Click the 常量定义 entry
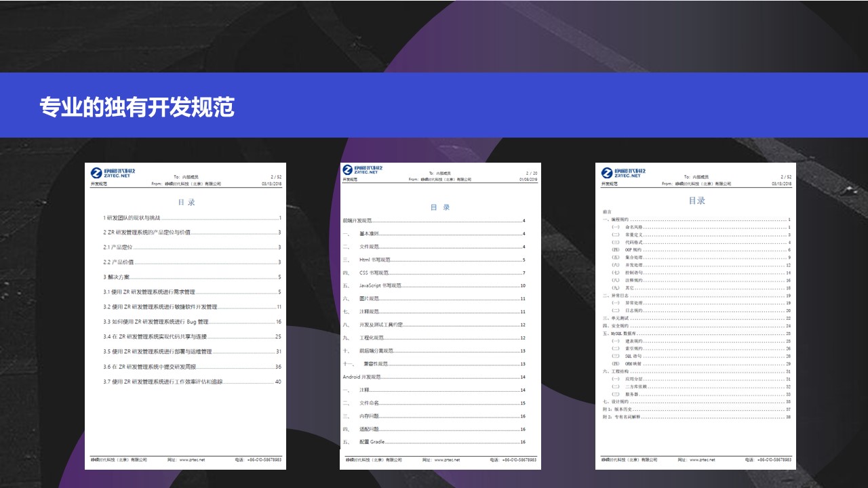The height and width of the screenshot is (488, 868). pos(701,235)
